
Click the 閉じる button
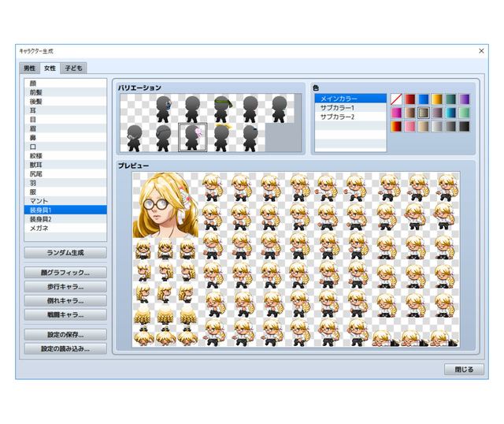point(464,370)
